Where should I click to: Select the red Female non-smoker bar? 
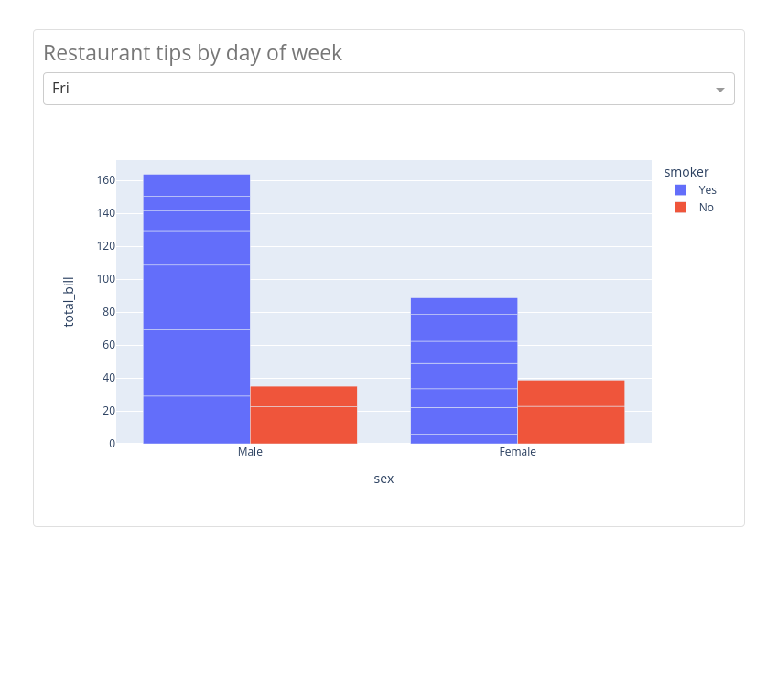pos(571,412)
